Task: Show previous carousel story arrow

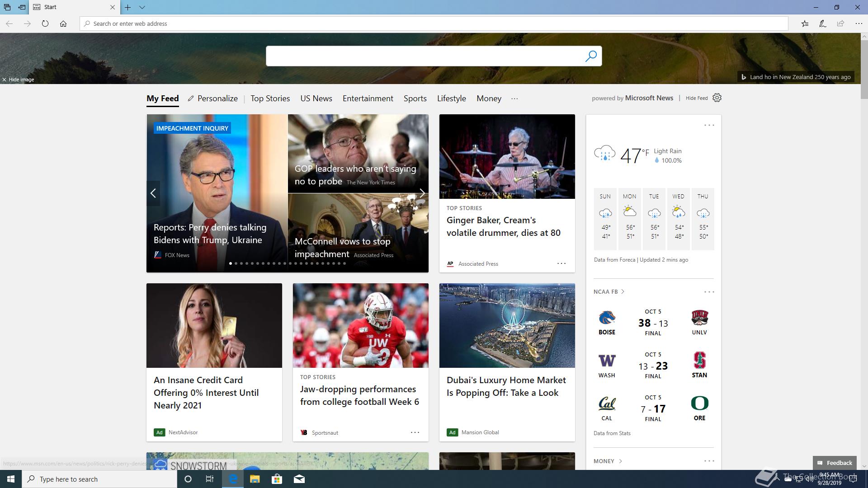Action: [x=153, y=193]
